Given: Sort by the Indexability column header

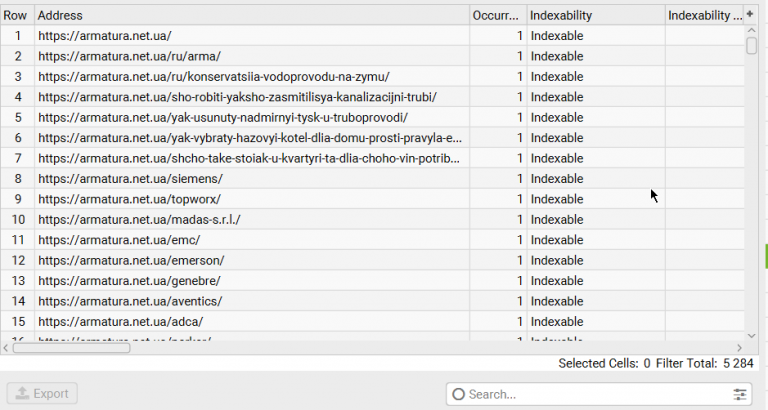Looking at the screenshot, I should point(595,16).
